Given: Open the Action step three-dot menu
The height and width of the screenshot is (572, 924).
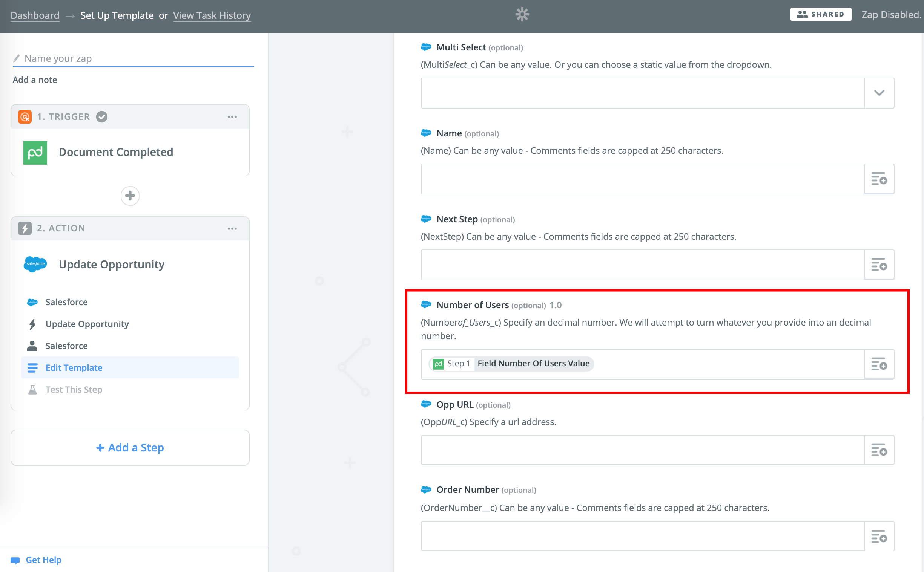Looking at the screenshot, I should coord(232,228).
